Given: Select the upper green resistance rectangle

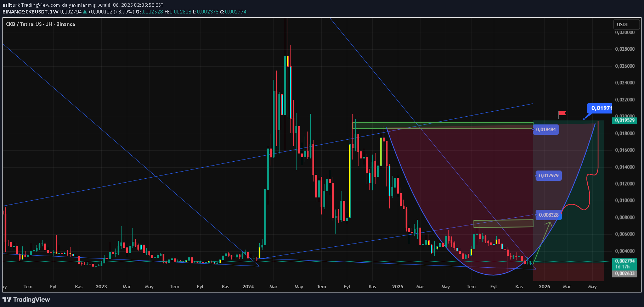Looking at the screenshot, I should 442,125.
